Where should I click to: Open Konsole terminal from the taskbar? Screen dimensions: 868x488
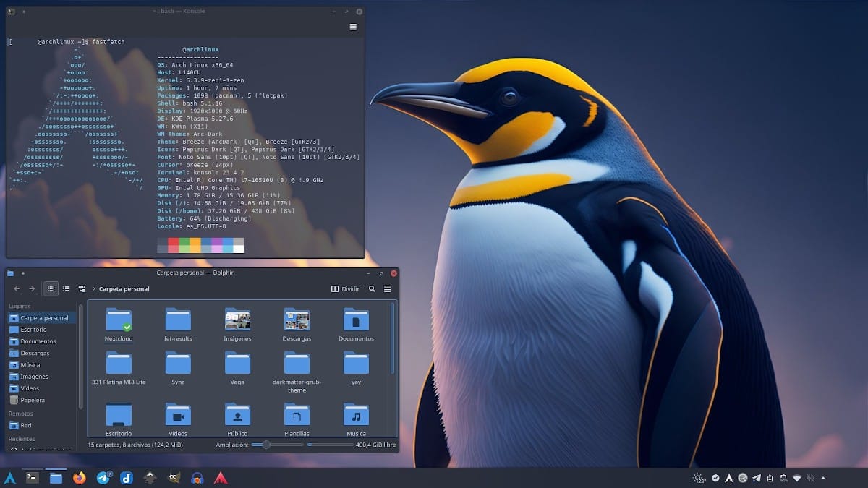[33, 477]
